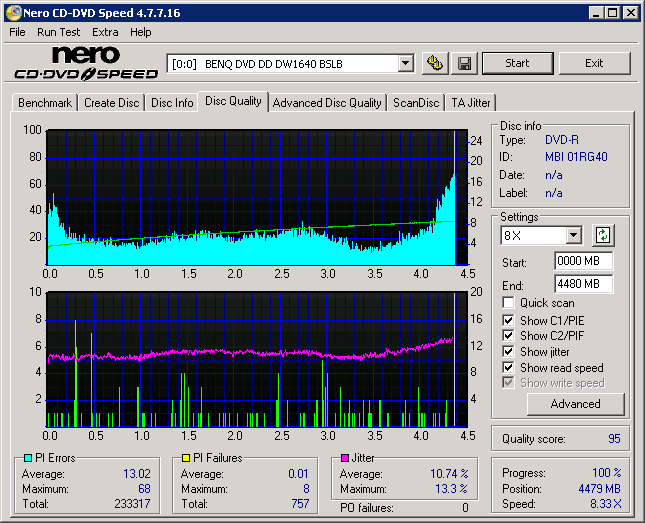Screen dimensions: 645x523
Task: Select the TA Jitter tab
Action: [x=470, y=102]
